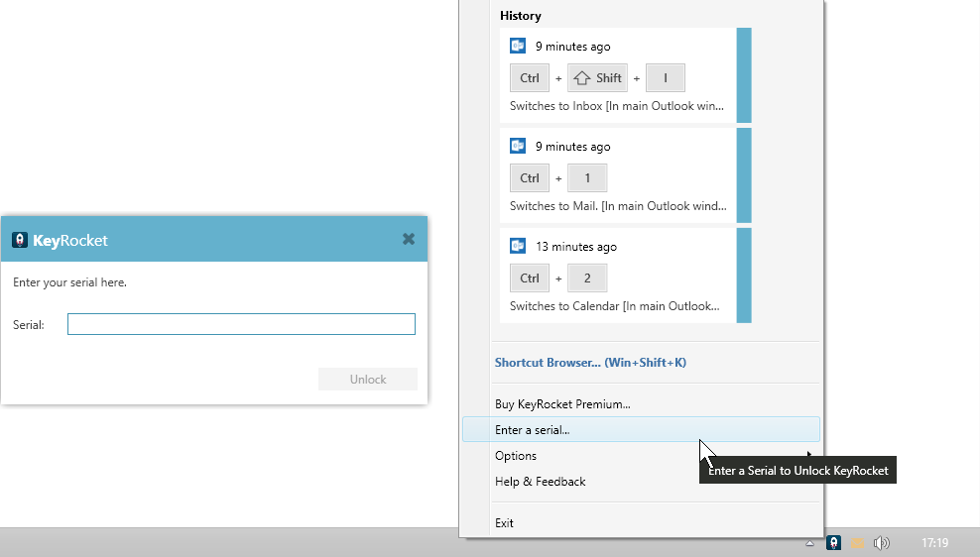Click the volume speaker icon in the taskbar
980x557 pixels.
[881, 543]
